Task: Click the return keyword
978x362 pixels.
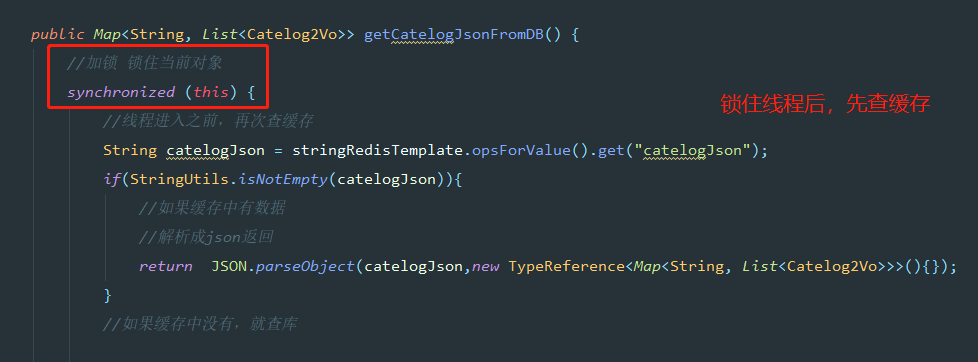Action: pyautogui.click(x=165, y=267)
